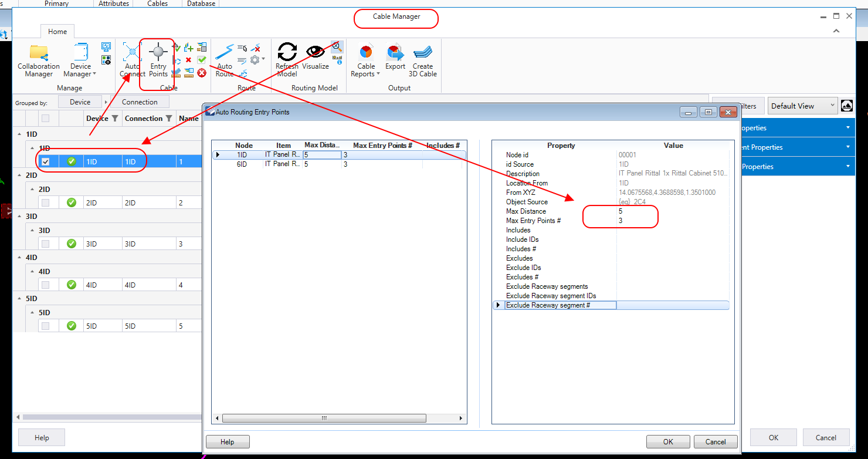
Task: Switch to the Home ribbon tab
Action: 57,32
